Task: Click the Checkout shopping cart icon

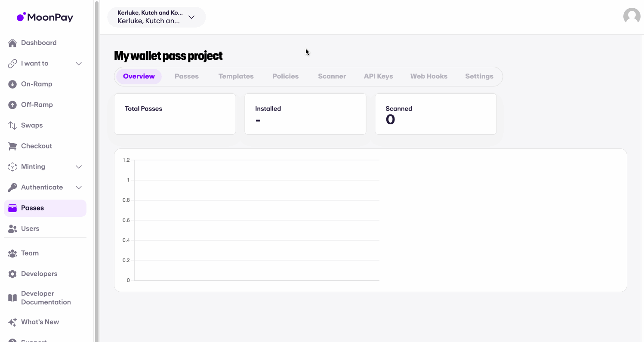Action: (12, 146)
